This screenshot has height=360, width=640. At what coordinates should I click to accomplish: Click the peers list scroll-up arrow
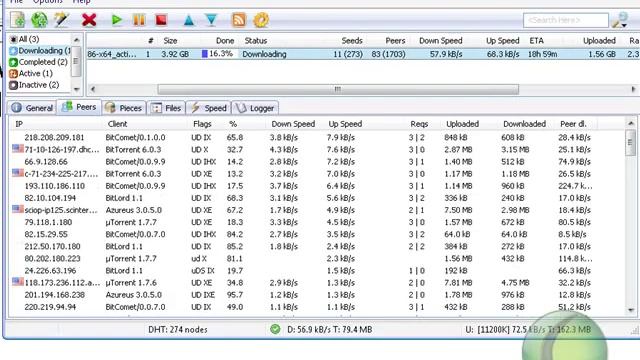[631, 123]
